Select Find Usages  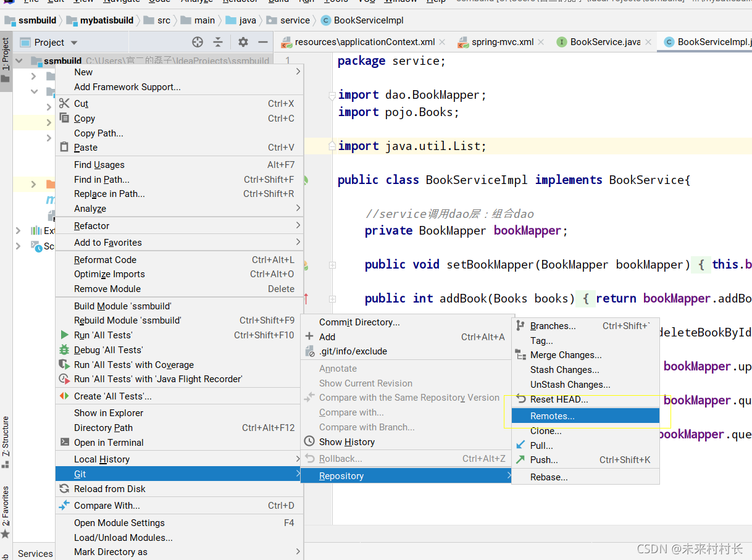coord(180,165)
